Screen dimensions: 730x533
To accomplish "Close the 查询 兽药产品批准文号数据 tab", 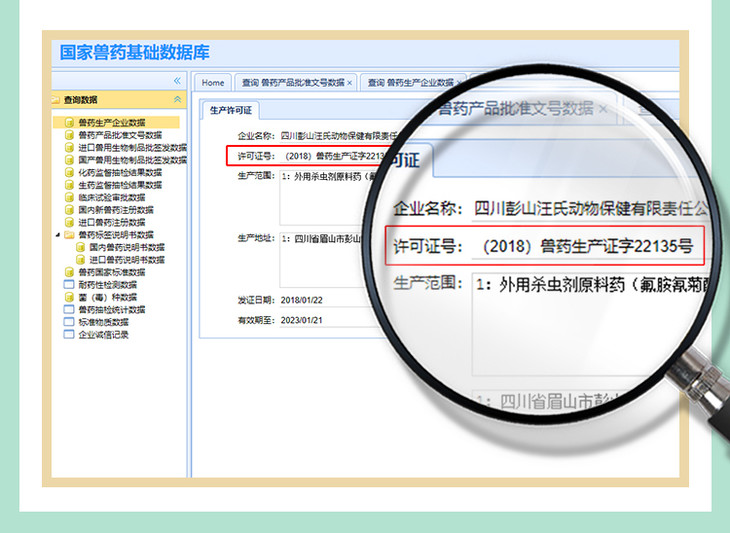I will click(x=349, y=82).
